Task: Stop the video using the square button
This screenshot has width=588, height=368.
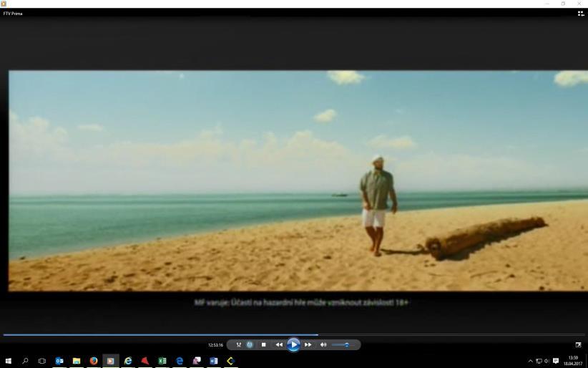Action: coord(264,344)
